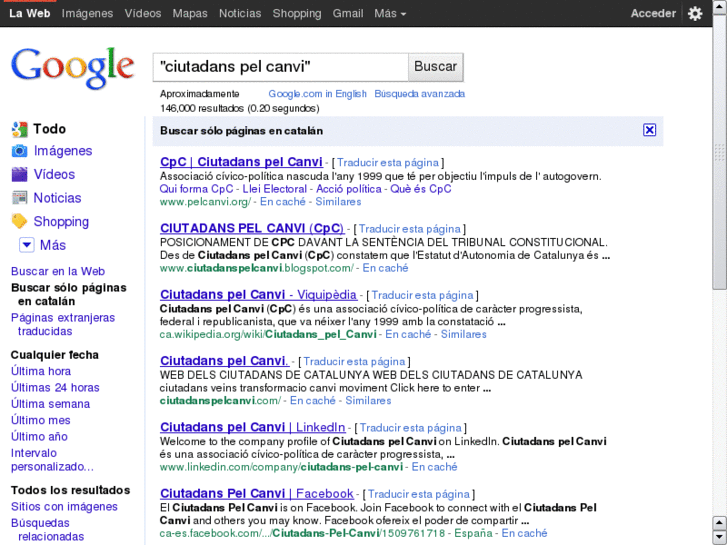
Task: Click the Buscar button
Action: (435, 67)
